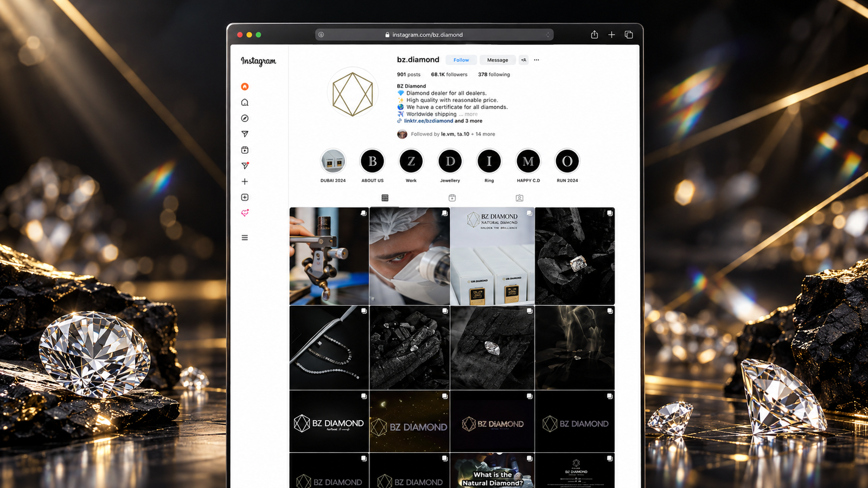Switch to the Tagged photos tab
Viewport: 868px width, 488px height.
coord(519,198)
